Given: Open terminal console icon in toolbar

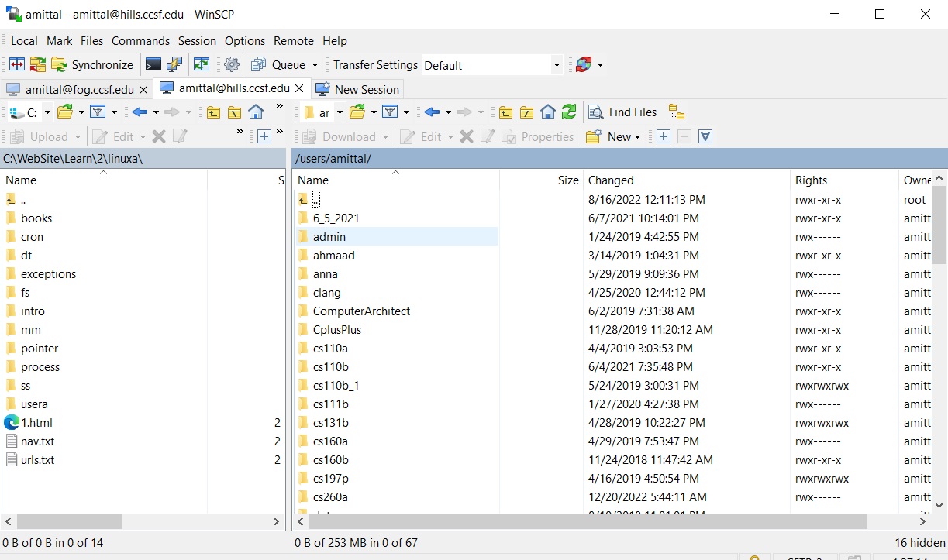Looking at the screenshot, I should pos(153,65).
